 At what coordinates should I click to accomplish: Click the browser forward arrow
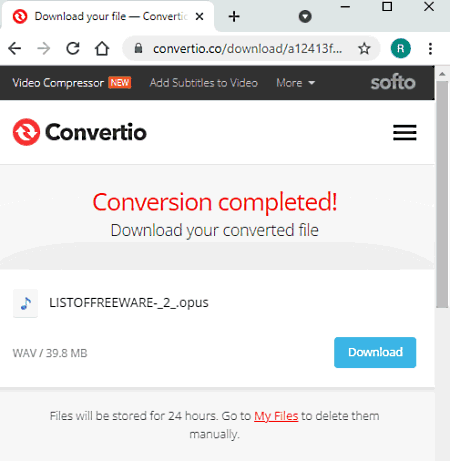tap(44, 49)
